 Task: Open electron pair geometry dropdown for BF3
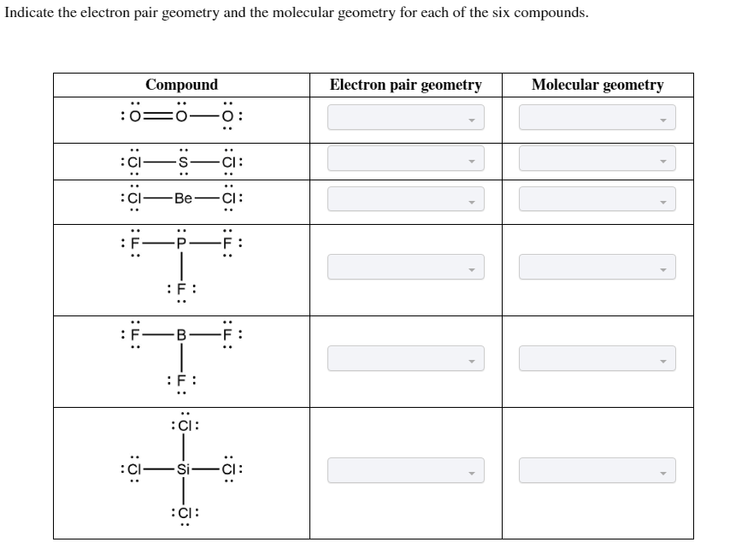(x=404, y=358)
